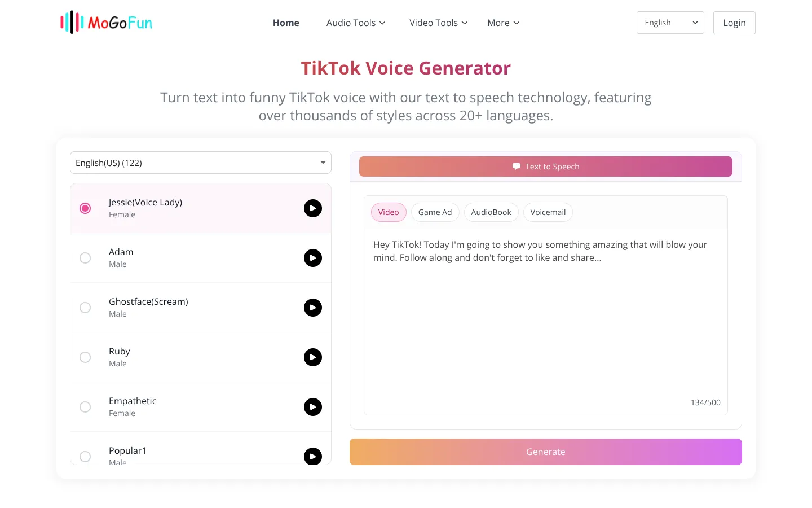Image resolution: width=812 pixels, height=508 pixels.
Task: Click inside the speech text area
Action: (x=546, y=322)
